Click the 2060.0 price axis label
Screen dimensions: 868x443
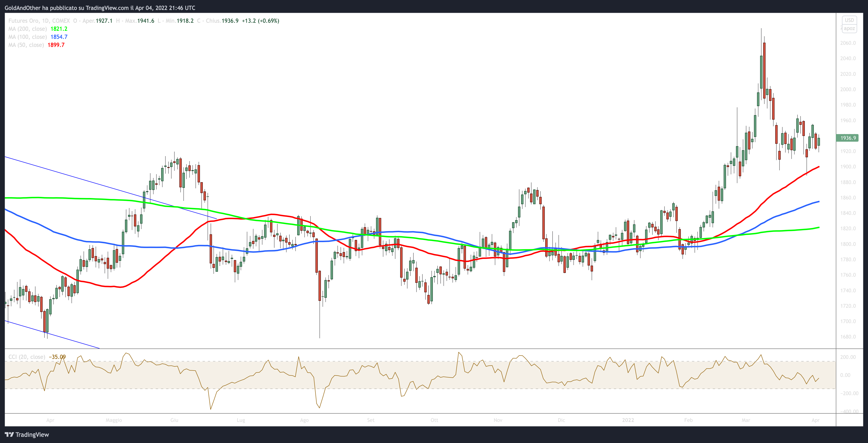point(848,43)
